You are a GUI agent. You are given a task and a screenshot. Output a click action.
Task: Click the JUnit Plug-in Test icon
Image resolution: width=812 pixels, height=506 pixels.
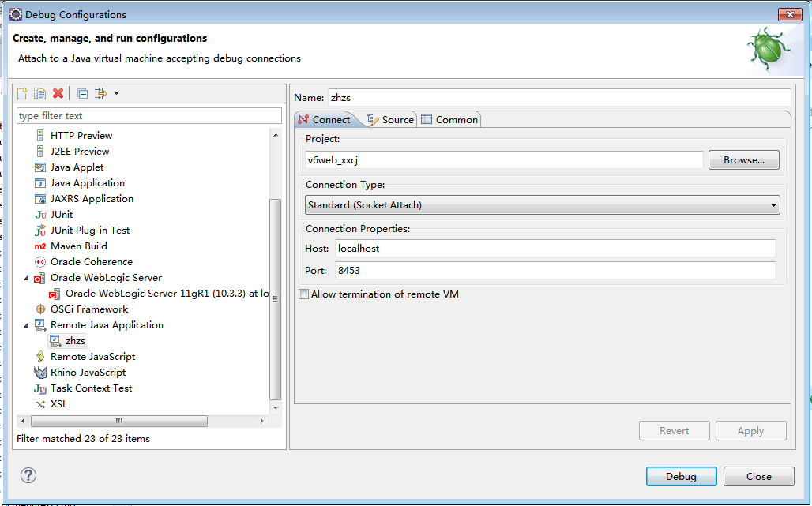[39, 231]
